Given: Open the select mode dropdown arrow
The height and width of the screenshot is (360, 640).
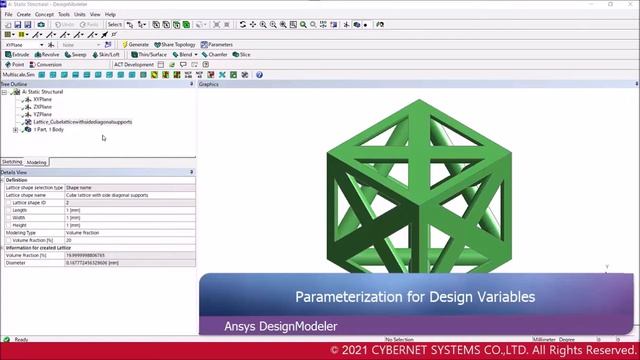Looking at the screenshot, I should pos(144,25).
